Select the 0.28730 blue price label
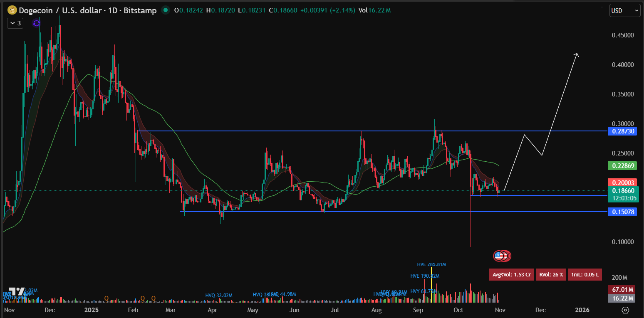 click(622, 131)
